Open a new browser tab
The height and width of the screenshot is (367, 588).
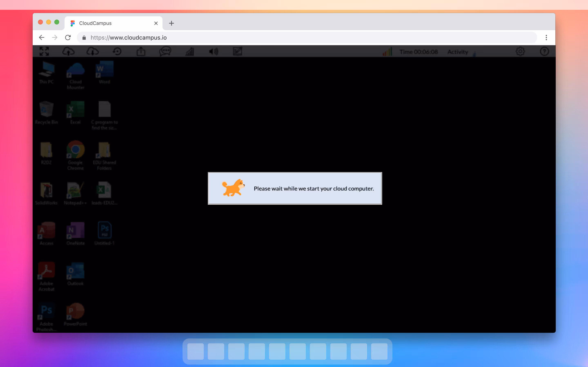171,23
